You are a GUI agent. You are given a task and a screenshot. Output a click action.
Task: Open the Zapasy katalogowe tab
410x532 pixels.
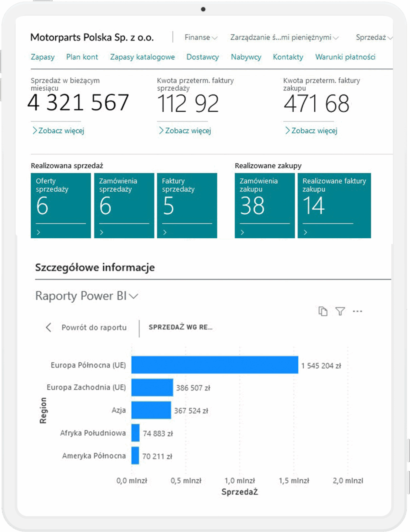click(142, 57)
